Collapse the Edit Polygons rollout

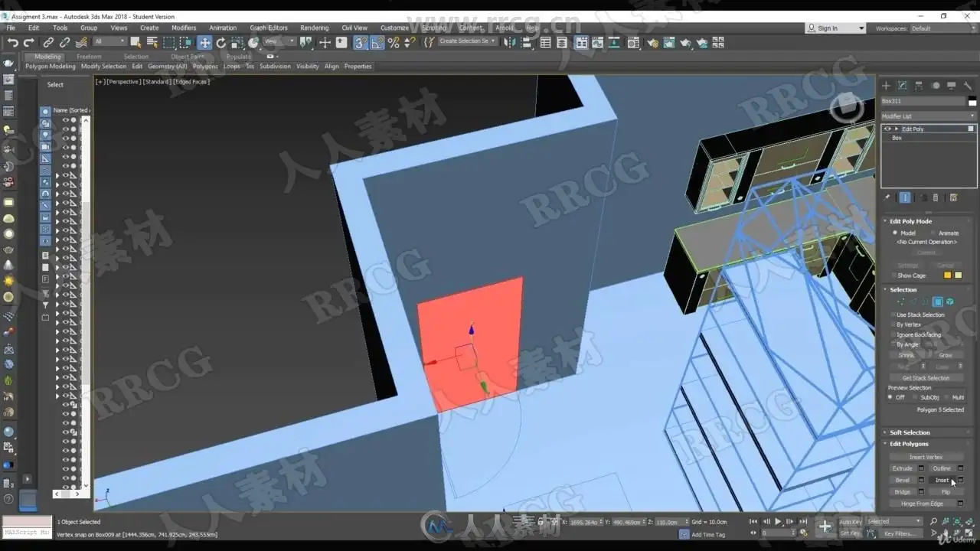[x=909, y=444]
